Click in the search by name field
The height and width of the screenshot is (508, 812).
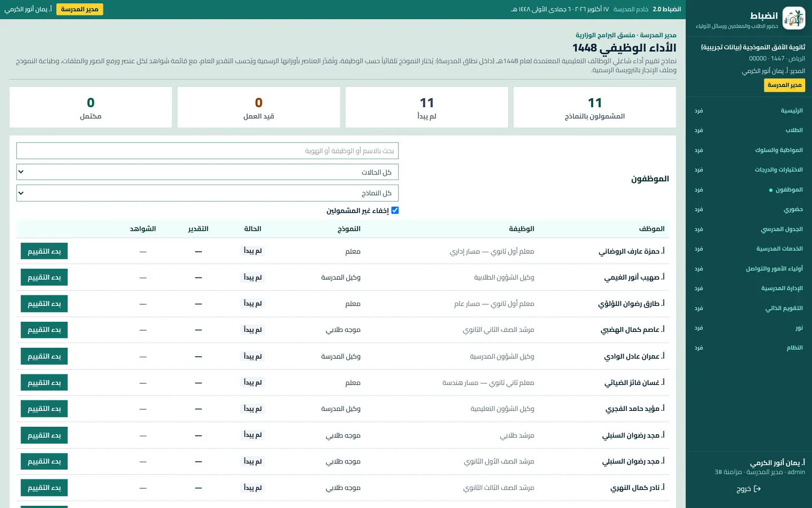pyautogui.click(x=208, y=151)
